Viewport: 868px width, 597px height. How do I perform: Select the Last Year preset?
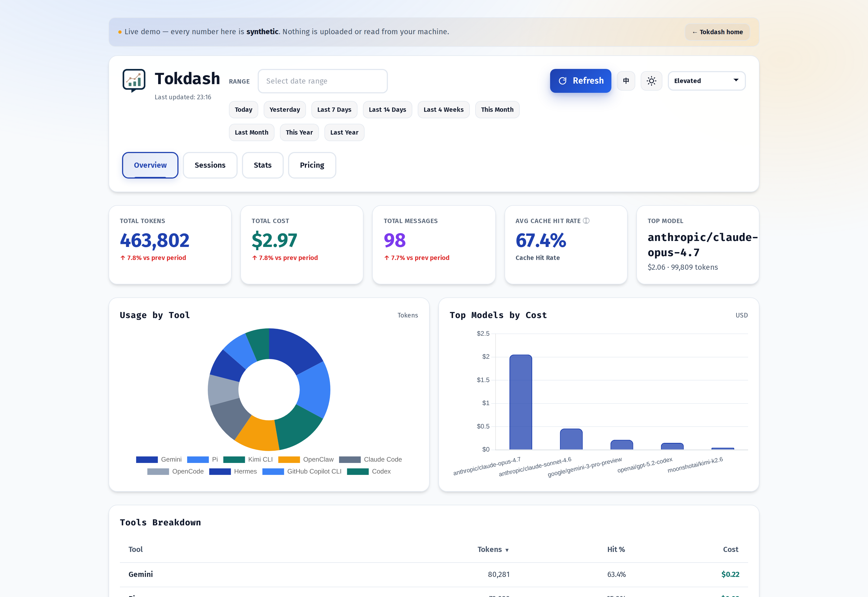click(x=344, y=132)
